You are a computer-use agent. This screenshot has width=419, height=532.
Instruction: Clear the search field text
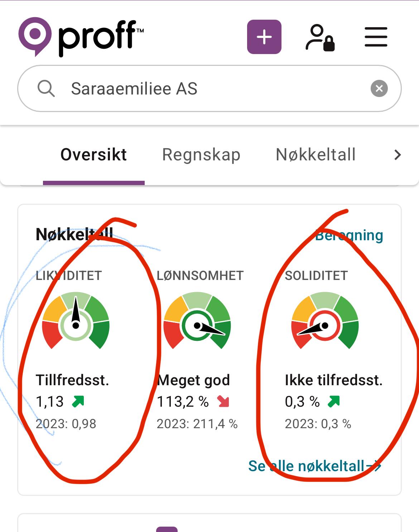pyautogui.click(x=379, y=88)
